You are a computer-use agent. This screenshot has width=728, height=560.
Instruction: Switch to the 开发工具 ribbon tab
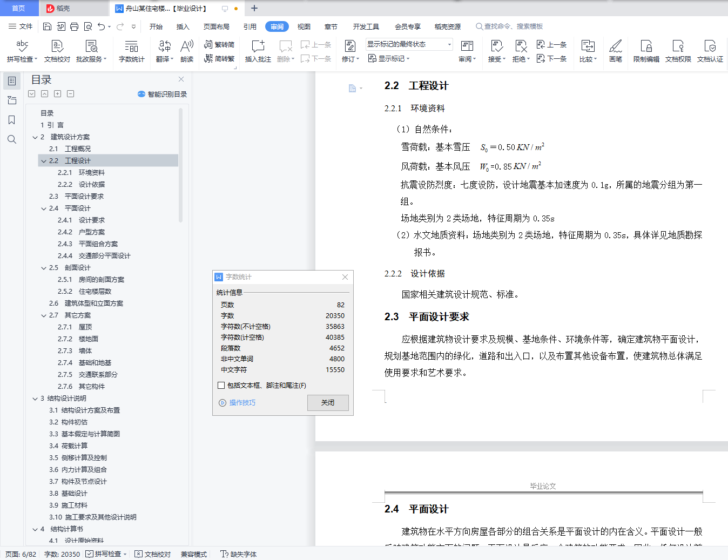[x=366, y=26]
